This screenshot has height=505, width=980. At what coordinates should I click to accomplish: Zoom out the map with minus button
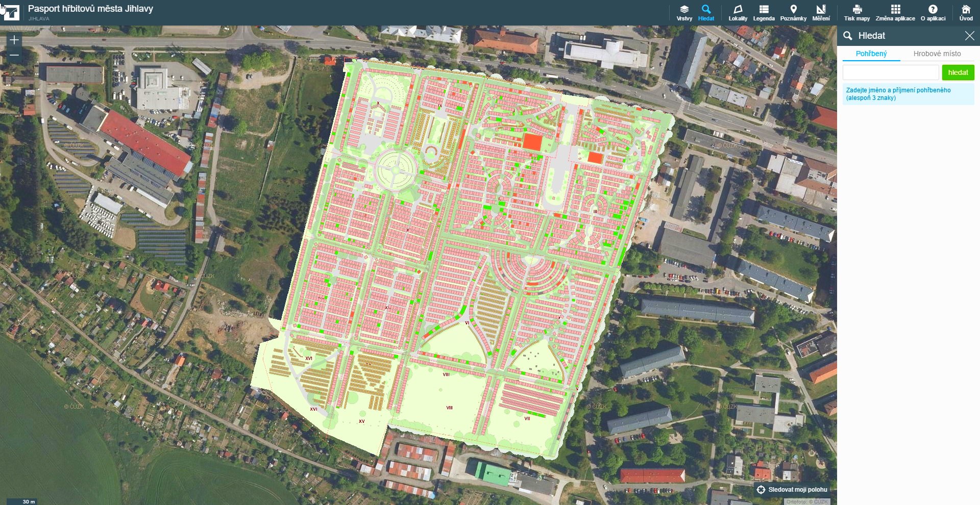[x=14, y=55]
